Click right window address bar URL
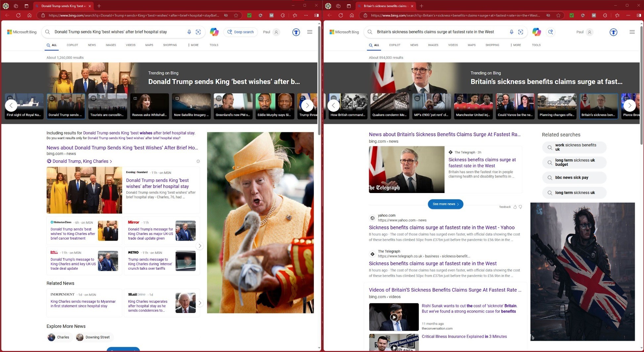Screen dimensions: 644x352 pos(455,15)
